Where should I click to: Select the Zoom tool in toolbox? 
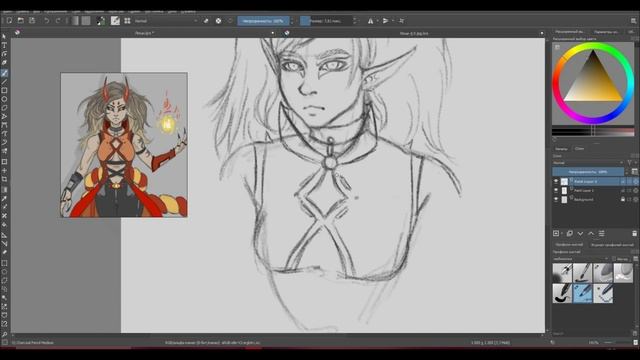[4, 334]
